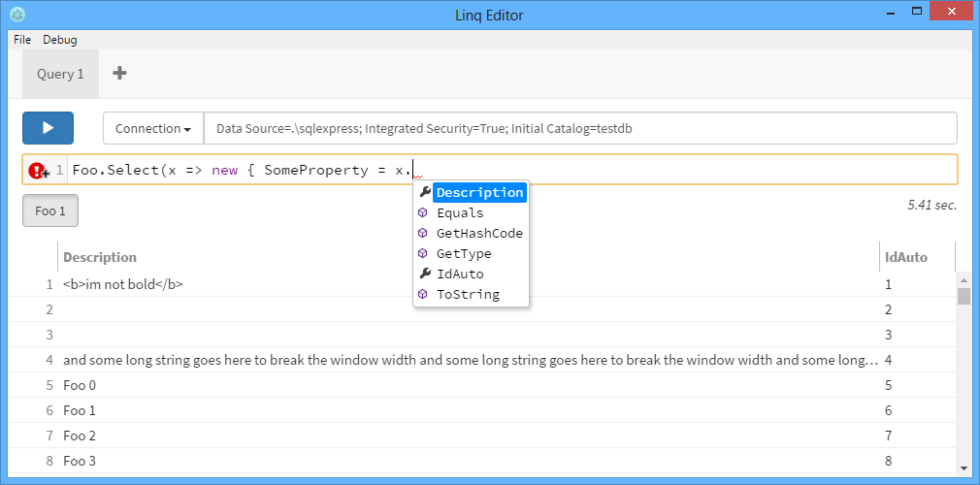Choose Equals from autocomplete list
This screenshot has height=485, width=980.
[x=460, y=213]
